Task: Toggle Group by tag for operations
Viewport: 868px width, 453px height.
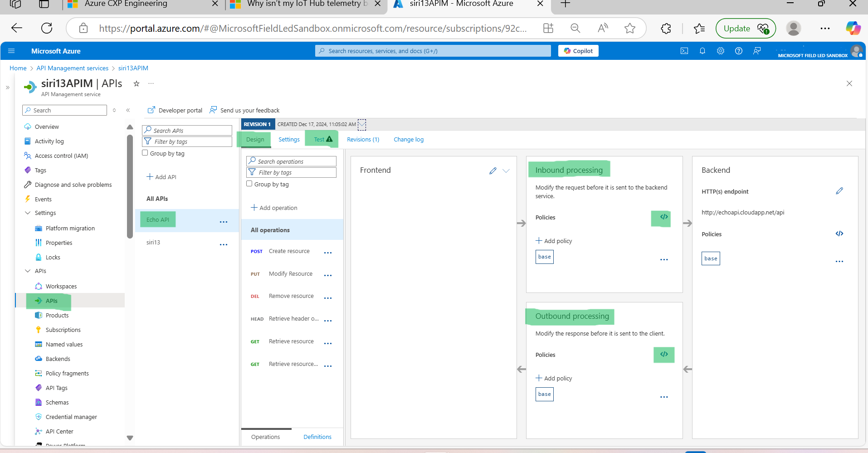Action: coord(249,184)
